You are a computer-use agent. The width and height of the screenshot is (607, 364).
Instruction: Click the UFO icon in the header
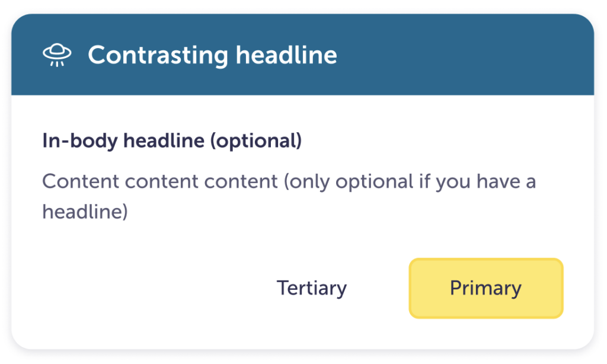57,55
